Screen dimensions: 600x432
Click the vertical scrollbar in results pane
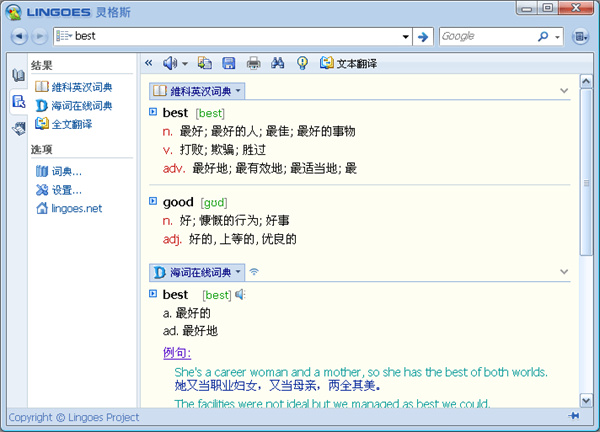tap(586, 180)
